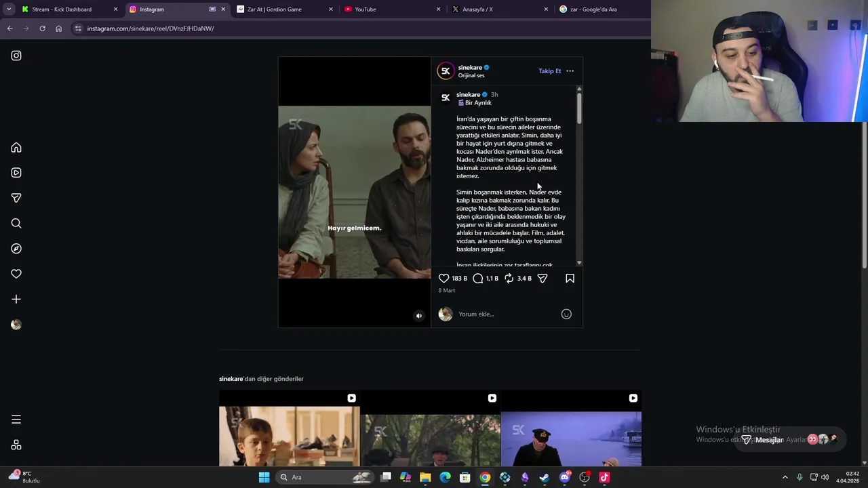868x488 pixels.
Task: Open sinekare profile from post header
Action: (x=470, y=67)
